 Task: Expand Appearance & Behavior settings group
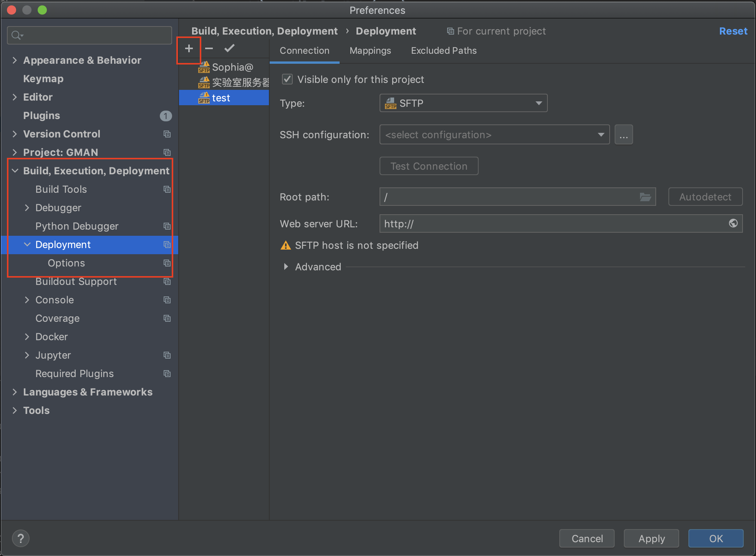(x=15, y=60)
